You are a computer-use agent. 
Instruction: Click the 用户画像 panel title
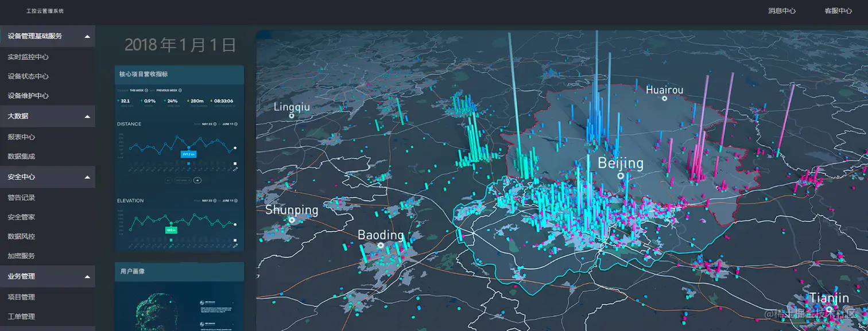coord(132,271)
